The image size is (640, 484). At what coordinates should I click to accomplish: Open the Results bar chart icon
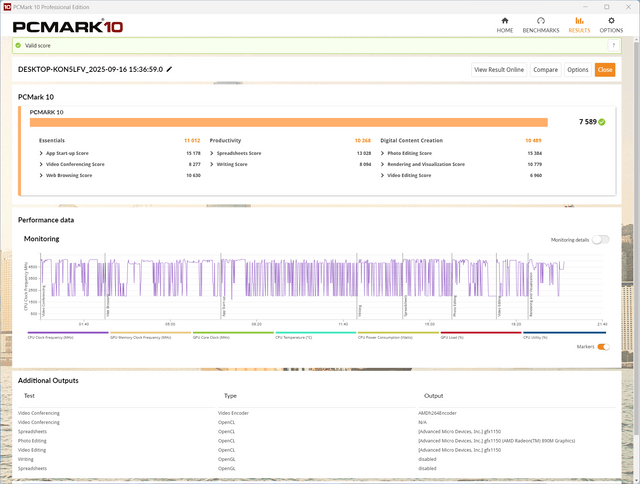579,20
